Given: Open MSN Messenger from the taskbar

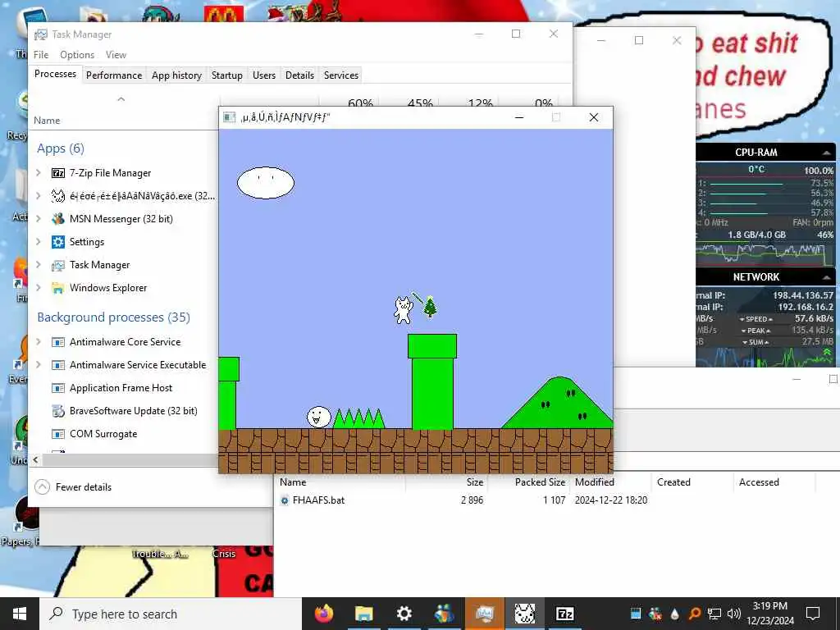Looking at the screenshot, I should pos(444,614).
